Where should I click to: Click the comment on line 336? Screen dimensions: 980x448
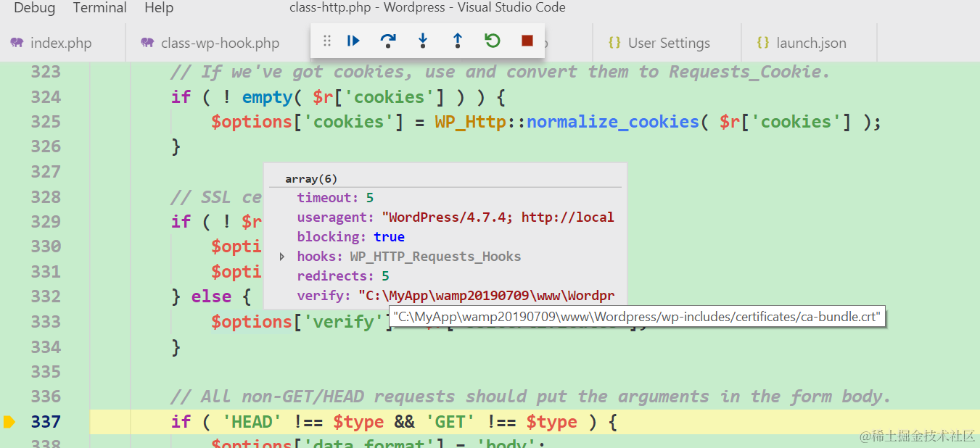[530, 397]
